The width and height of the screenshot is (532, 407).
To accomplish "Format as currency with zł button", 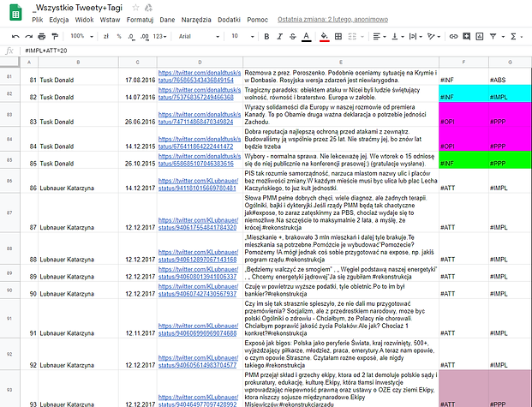I will (106, 36).
